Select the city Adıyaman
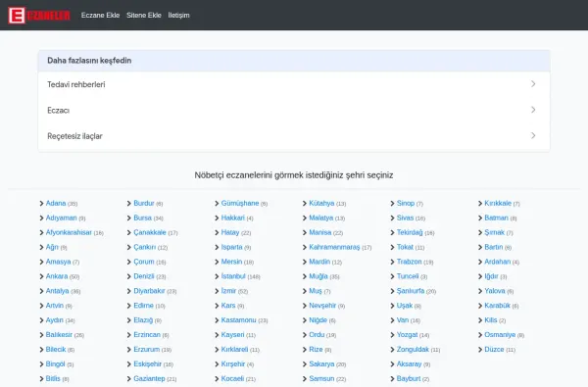 [61, 218]
